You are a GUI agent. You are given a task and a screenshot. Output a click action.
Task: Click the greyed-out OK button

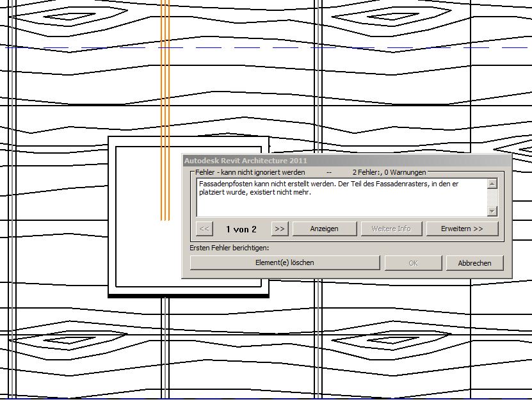414,263
